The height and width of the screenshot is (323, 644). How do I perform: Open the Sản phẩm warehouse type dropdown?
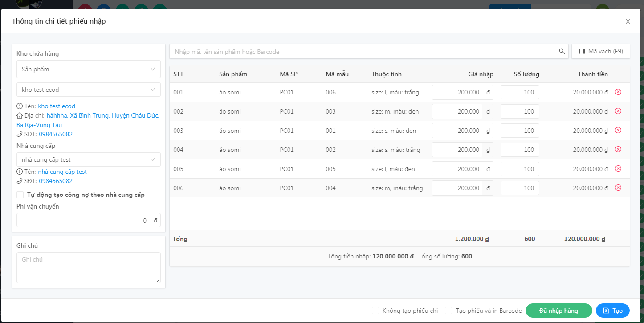pyautogui.click(x=89, y=69)
